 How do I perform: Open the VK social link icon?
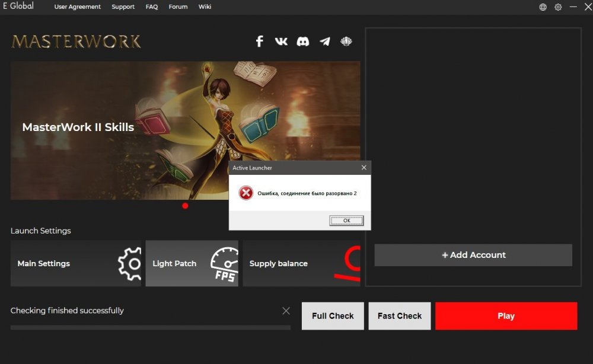[281, 41]
